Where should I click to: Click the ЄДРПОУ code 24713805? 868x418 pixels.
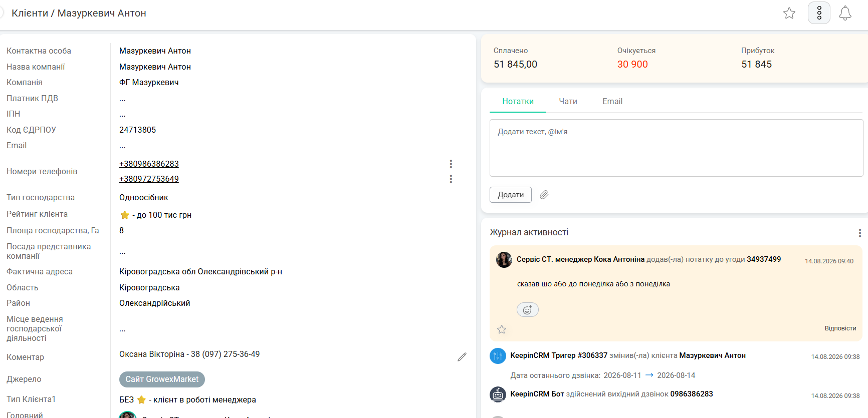137,130
